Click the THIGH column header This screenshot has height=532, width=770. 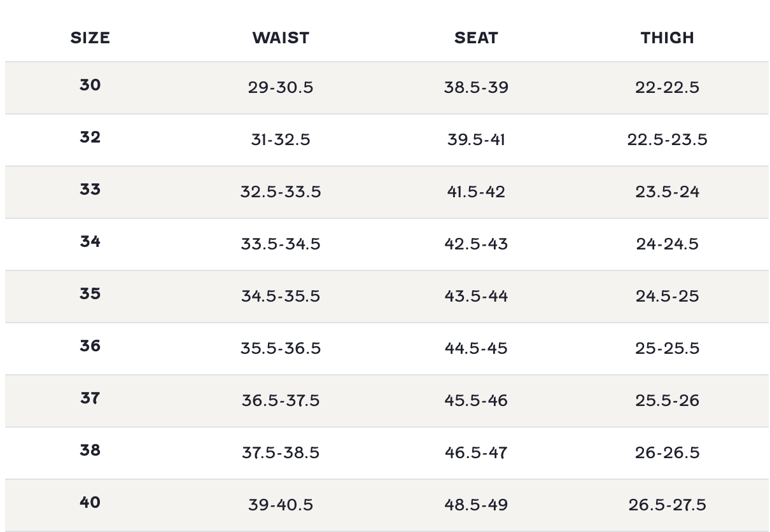667,38
